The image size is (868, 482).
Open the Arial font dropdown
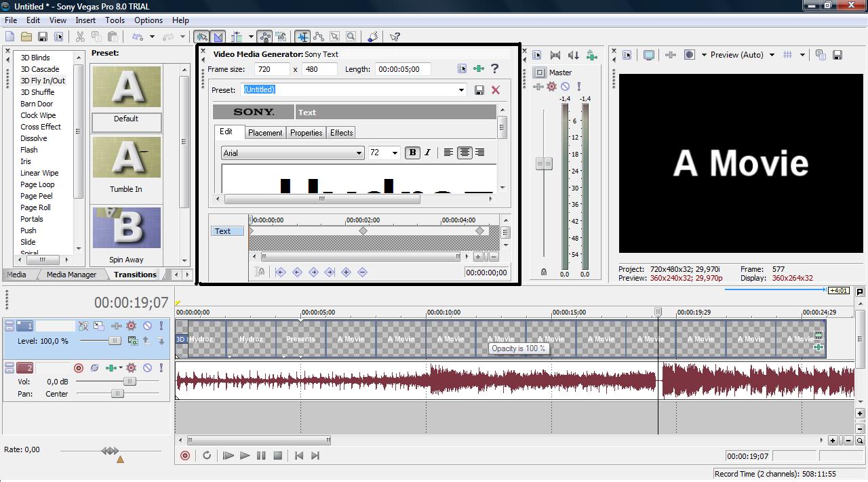pos(359,153)
